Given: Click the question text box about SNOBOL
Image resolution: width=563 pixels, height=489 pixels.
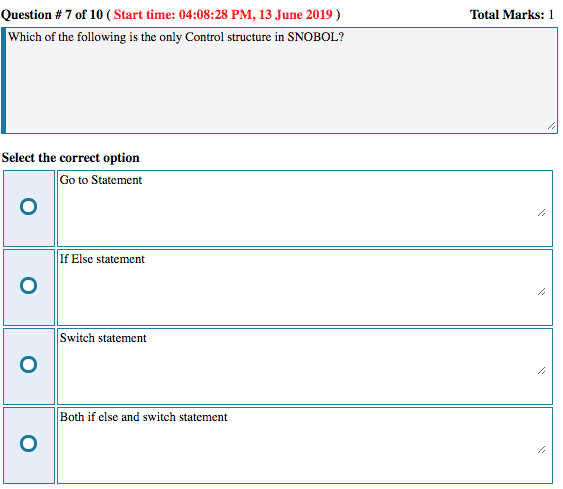Looking at the screenshot, I should (279, 80).
